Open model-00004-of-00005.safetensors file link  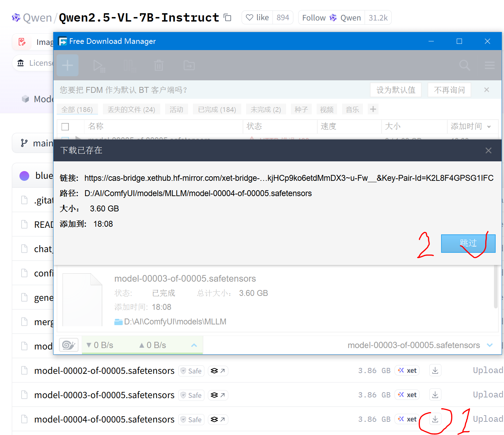click(104, 419)
